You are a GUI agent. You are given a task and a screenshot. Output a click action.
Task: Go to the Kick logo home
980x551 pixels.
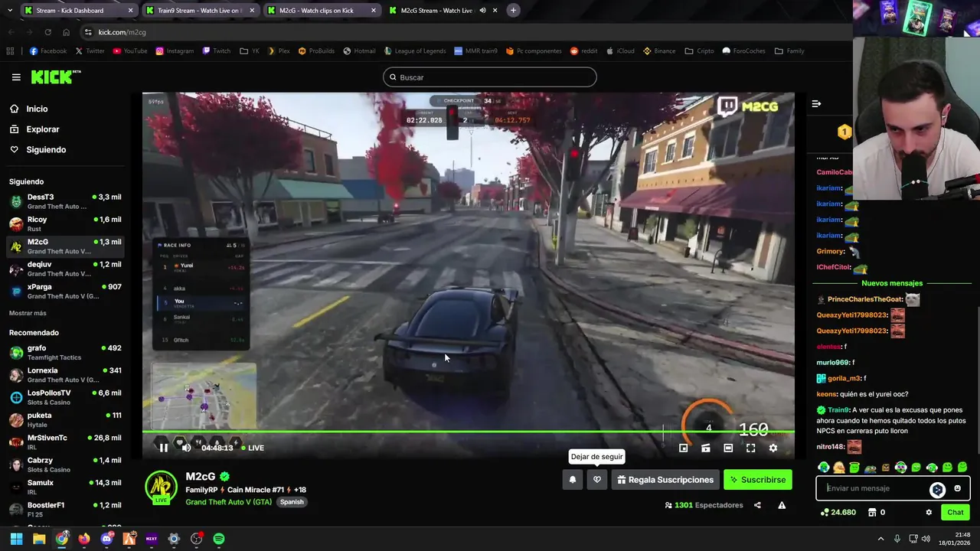coord(55,77)
